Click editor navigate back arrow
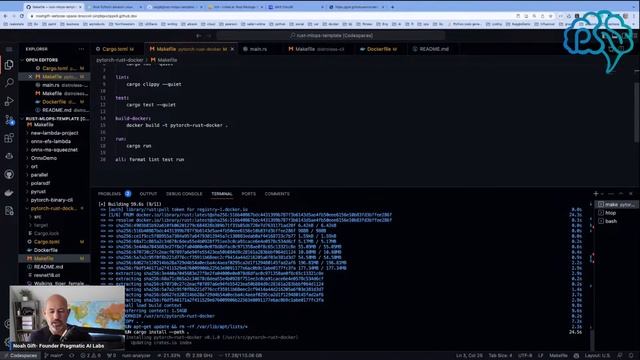Viewport: 640px width, 360px height. pyautogui.click(x=199, y=36)
